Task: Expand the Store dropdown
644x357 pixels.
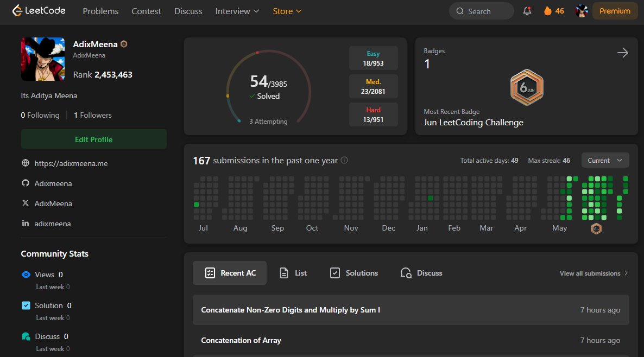Action: [x=287, y=11]
